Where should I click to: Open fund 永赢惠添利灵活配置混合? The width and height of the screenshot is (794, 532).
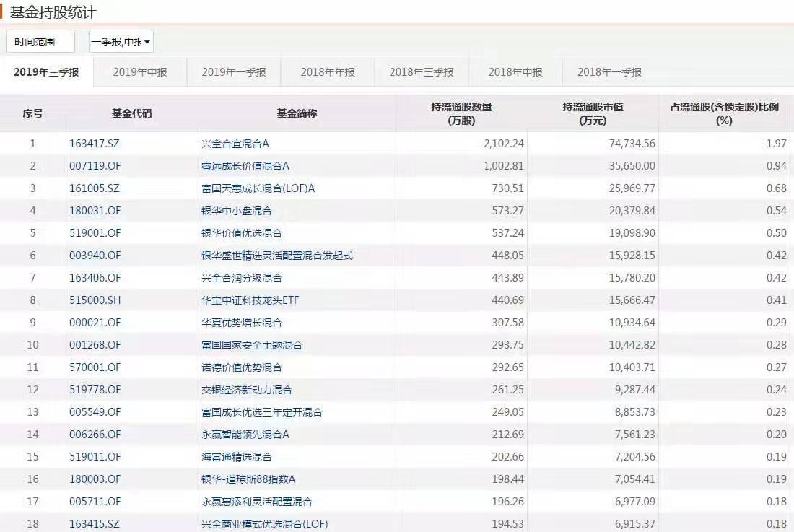[257, 501]
